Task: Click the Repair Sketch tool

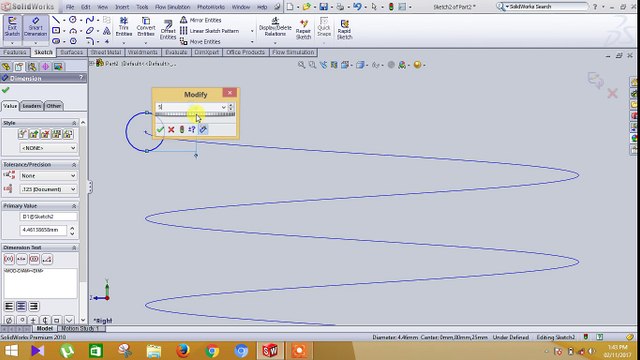Action: click(303, 29)
